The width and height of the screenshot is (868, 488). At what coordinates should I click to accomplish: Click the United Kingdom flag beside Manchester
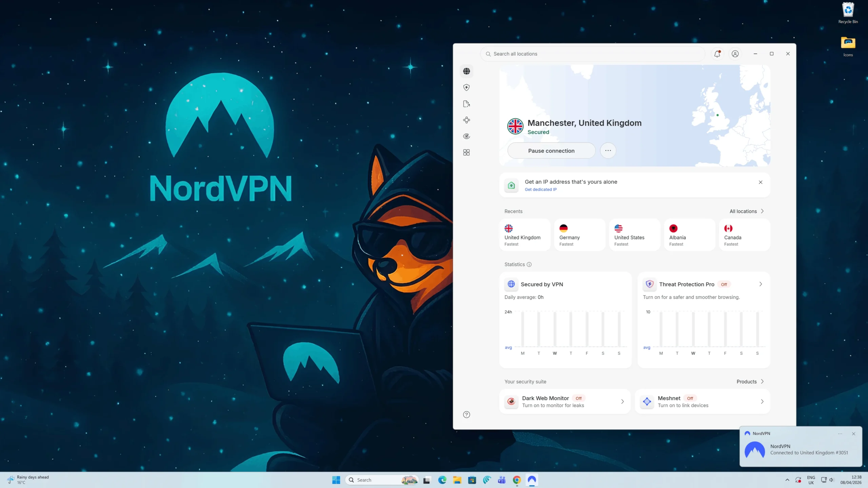coord(515,126)
